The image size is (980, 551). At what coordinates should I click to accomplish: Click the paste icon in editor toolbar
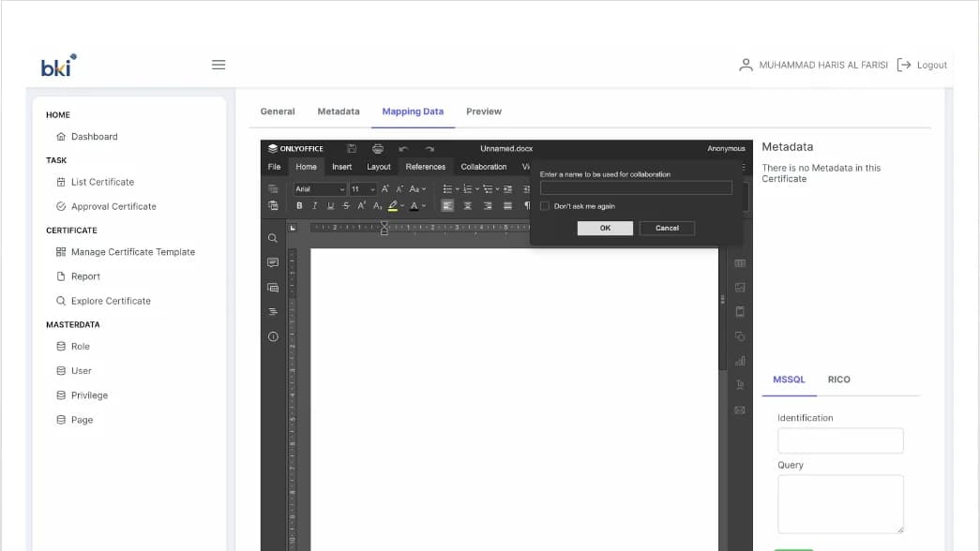click(273, 205)
